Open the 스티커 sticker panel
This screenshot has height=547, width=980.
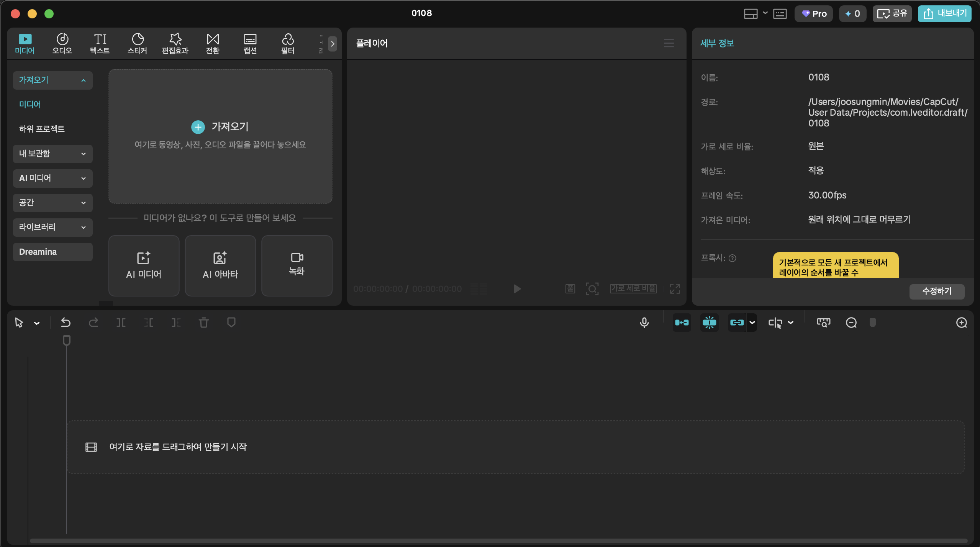(x=137, y=44)
